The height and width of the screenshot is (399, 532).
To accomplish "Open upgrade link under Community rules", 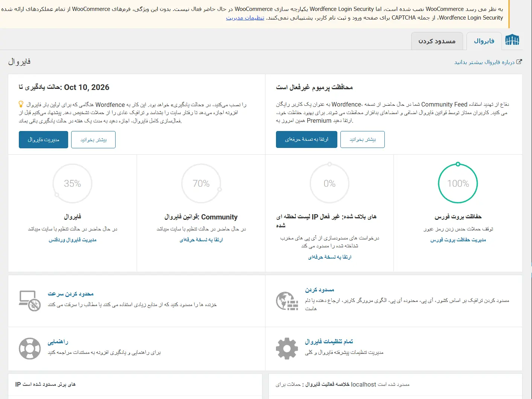I will [201, 240].
